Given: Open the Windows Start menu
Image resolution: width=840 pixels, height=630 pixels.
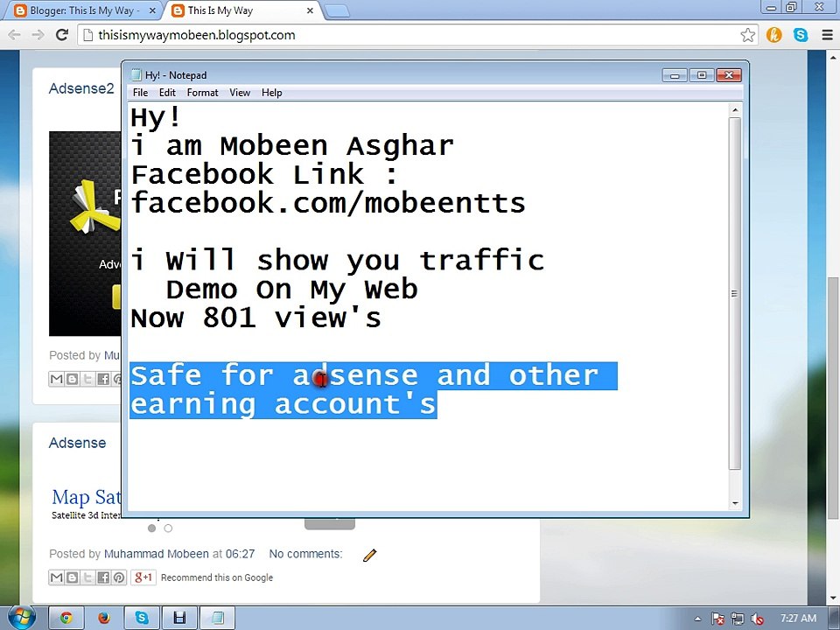Looking at the screenshot, I should (21, 619).
